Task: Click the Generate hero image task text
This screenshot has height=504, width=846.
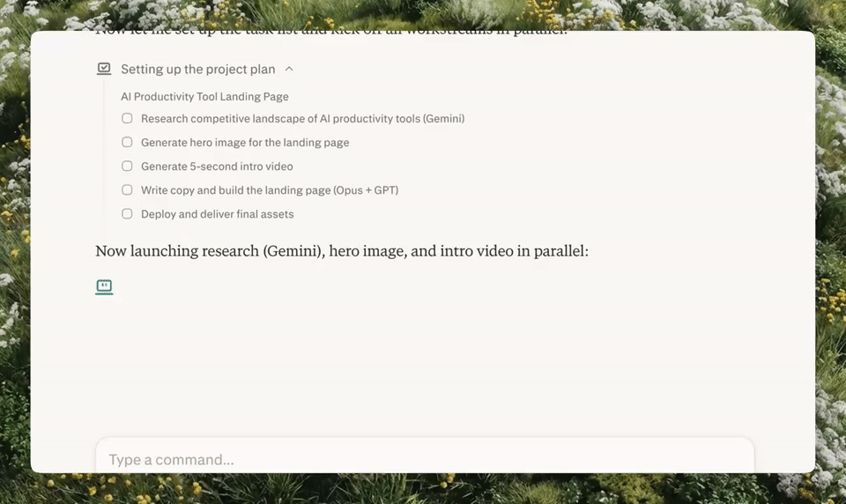Action: [245, 143]
